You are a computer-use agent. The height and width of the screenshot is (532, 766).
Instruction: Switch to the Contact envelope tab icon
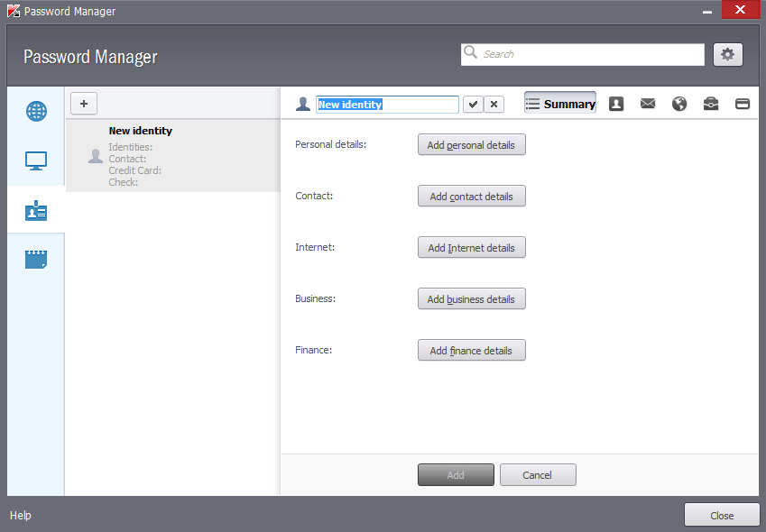(648, 104)
